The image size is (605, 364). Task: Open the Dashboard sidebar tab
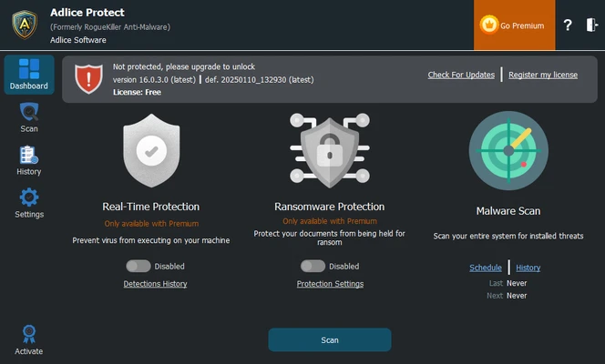pos(29,75)
